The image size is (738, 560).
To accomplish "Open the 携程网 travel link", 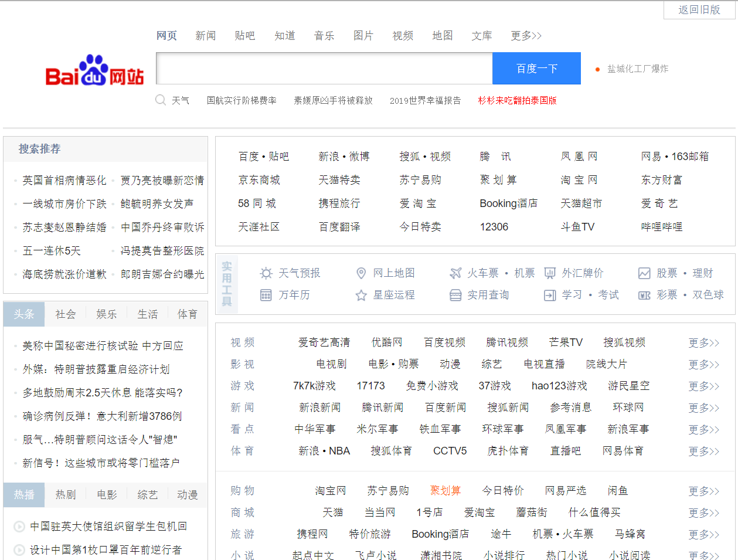I will [x=312, y=534].
